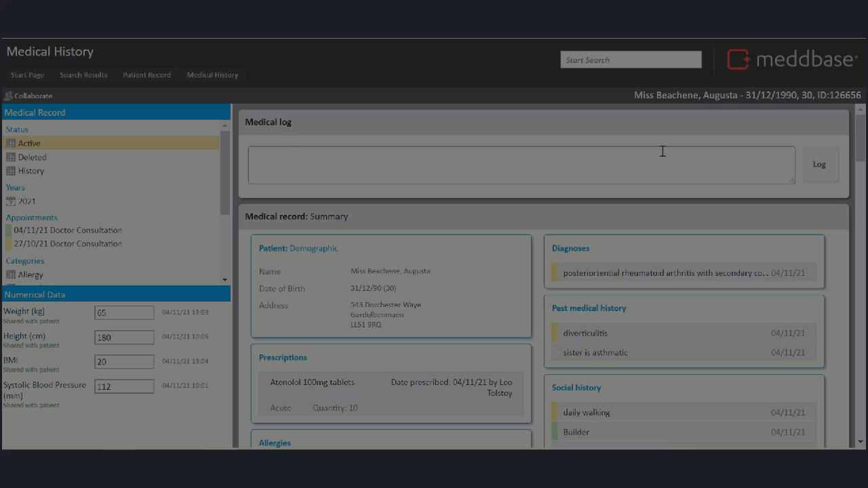Open the Builder social history entry

tap(684, 432)
